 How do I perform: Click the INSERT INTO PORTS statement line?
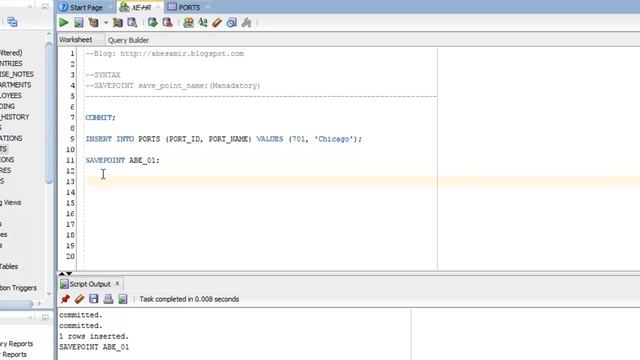tap(224, 139)
